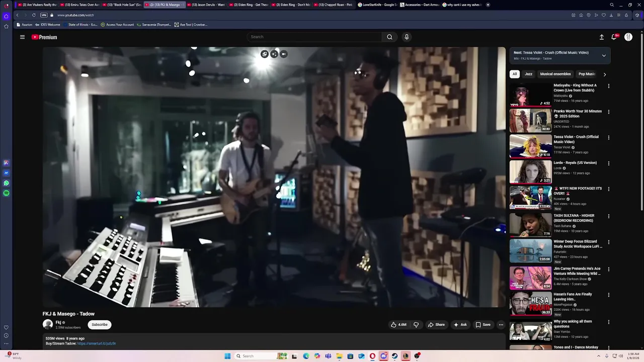Open Spotify in the Opera sidebar
The height and width of the screenshot is (362, 644).
pos(6,193)
